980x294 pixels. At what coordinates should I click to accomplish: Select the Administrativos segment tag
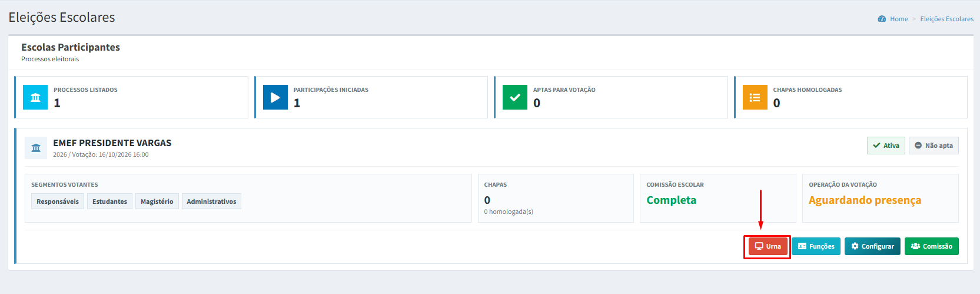pos(211,201)
